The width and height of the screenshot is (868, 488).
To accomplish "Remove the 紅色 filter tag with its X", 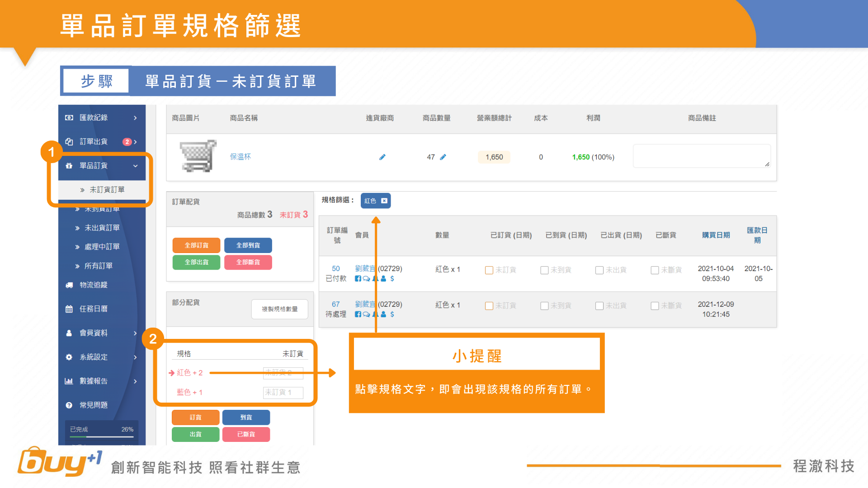I will 384,201.
